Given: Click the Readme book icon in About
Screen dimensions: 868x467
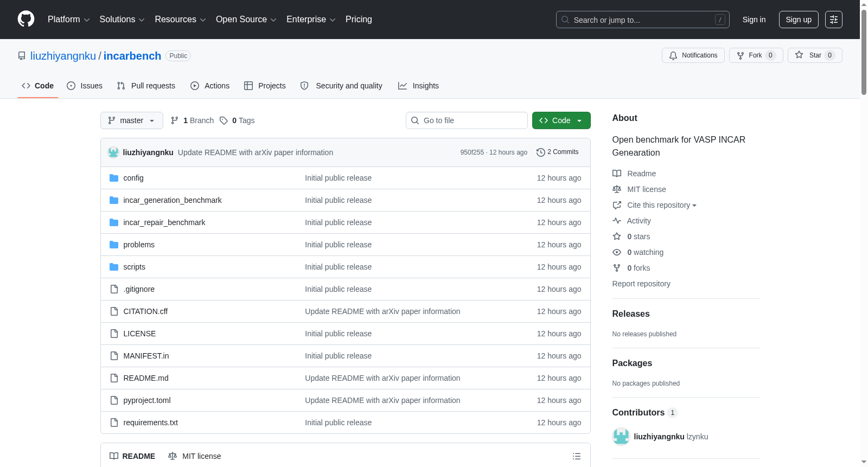Looking at the screenshot, I should [617, 174].
